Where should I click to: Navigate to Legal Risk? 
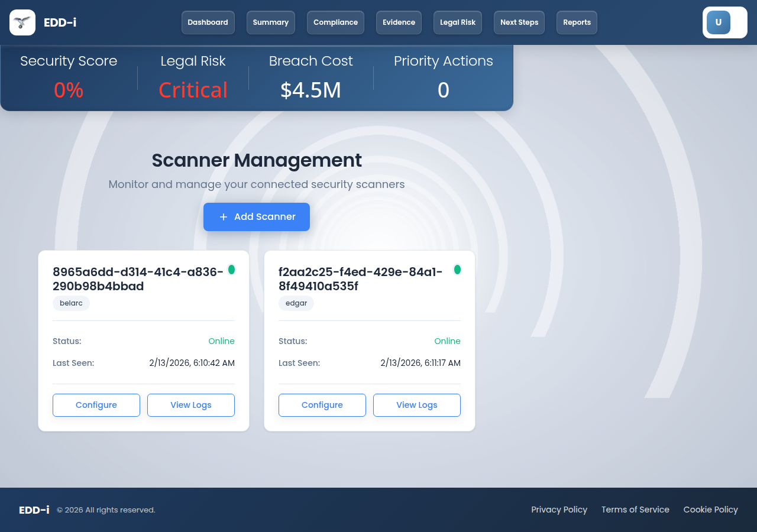[457, 22]
